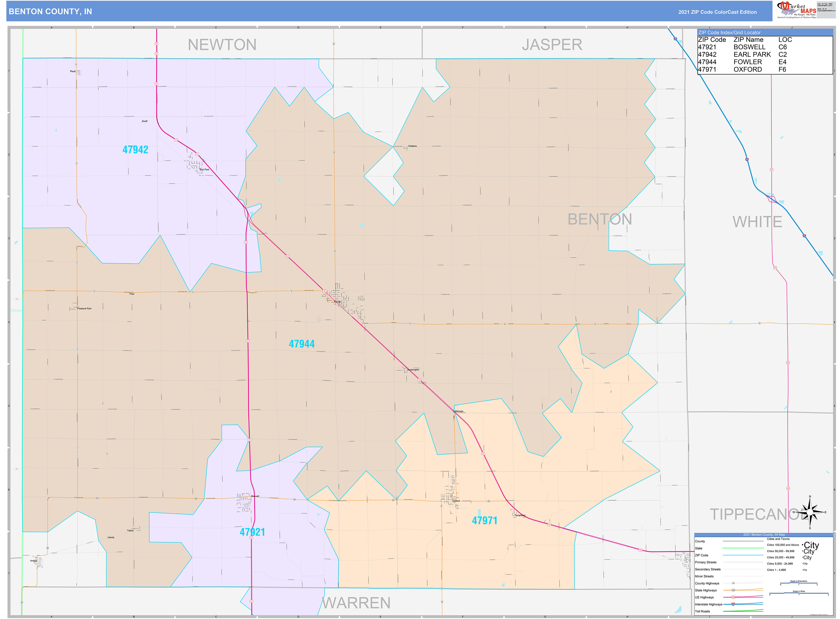Click the BENTON COUNTY, IN title
Image resolution: width=840 pixels, height=619 pixels.
pyautogui.click(x=50, y=12)
